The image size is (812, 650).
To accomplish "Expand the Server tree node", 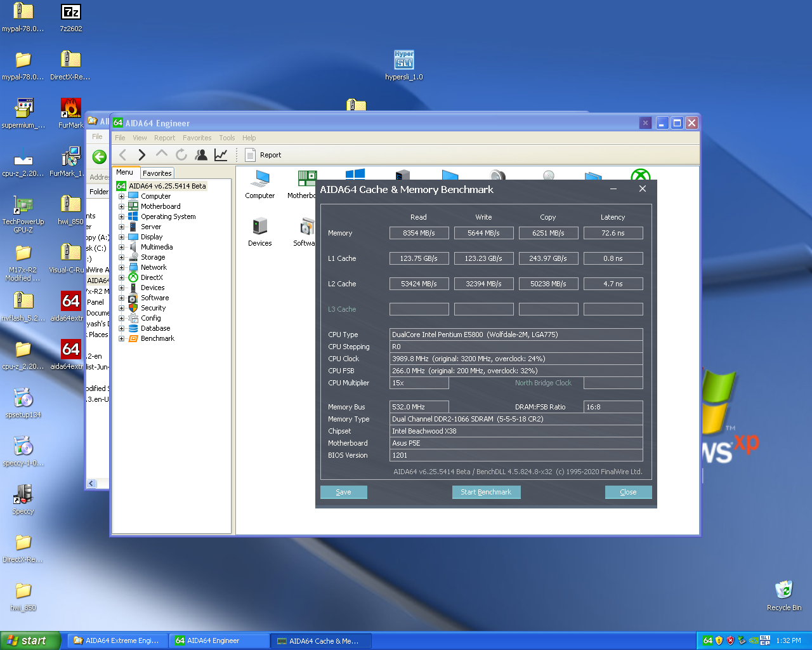I will 121,227.
